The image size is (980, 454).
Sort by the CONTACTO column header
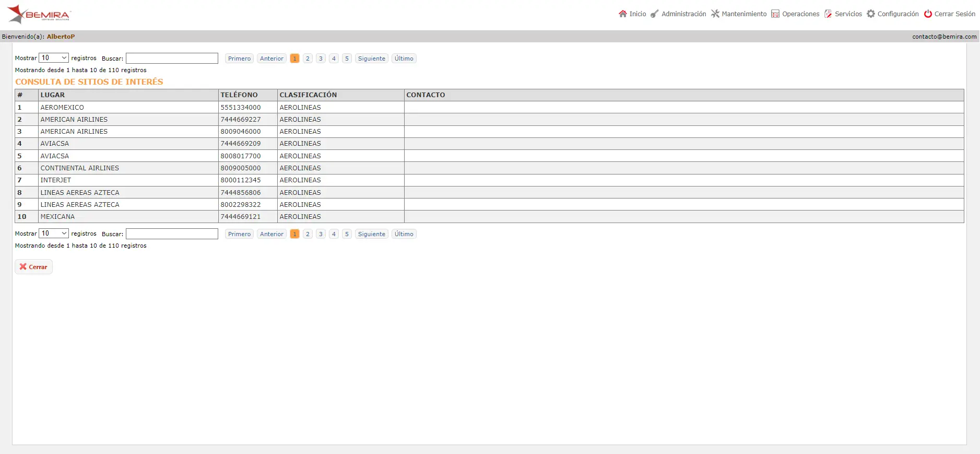point(684,95)
